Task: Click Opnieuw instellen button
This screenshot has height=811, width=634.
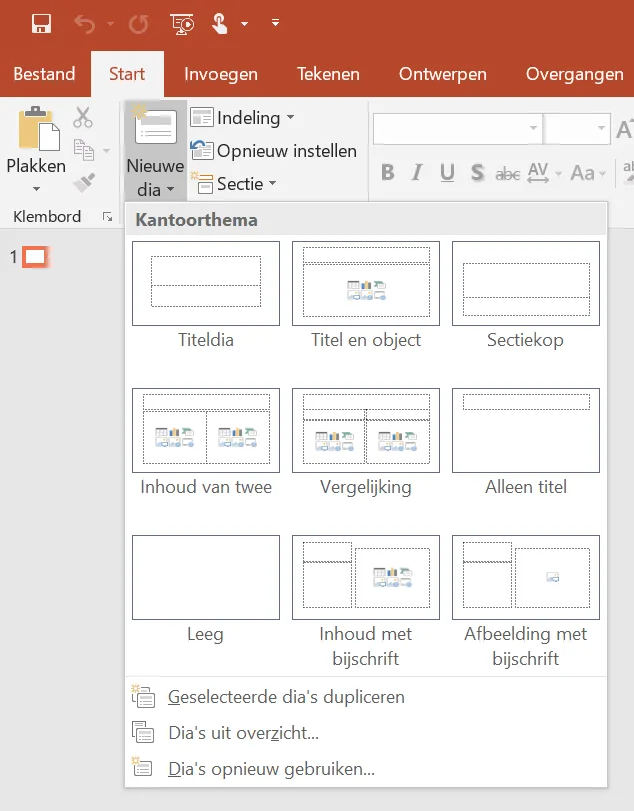Action: coord(274,151)
